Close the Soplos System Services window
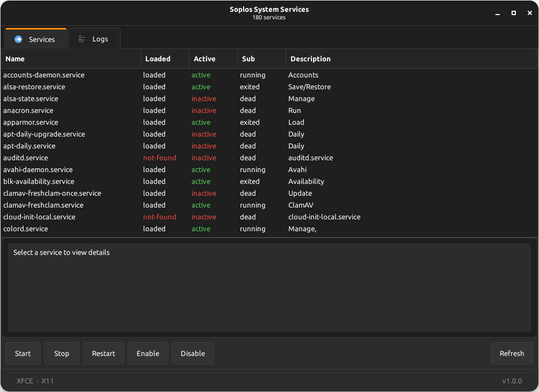 [530, 13]
